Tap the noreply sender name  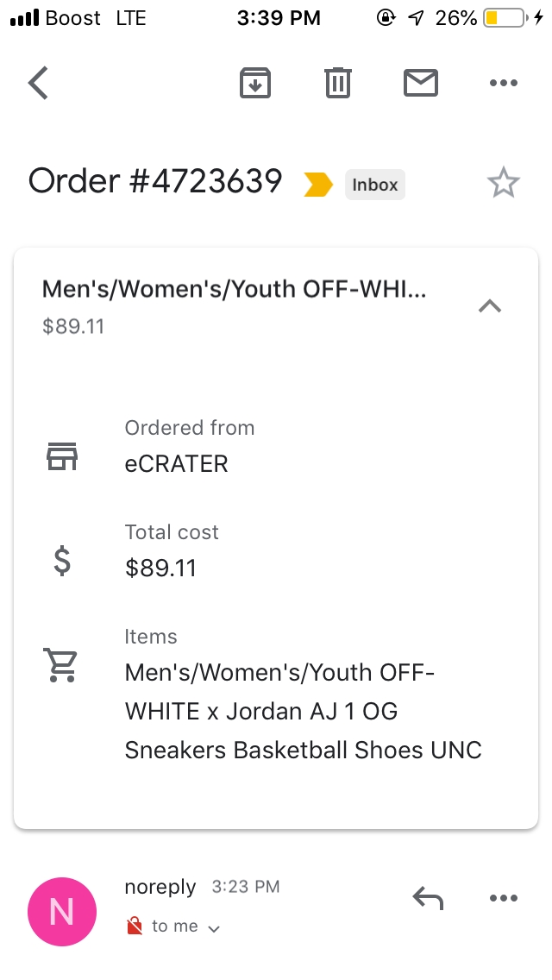(x=160, y=887)
